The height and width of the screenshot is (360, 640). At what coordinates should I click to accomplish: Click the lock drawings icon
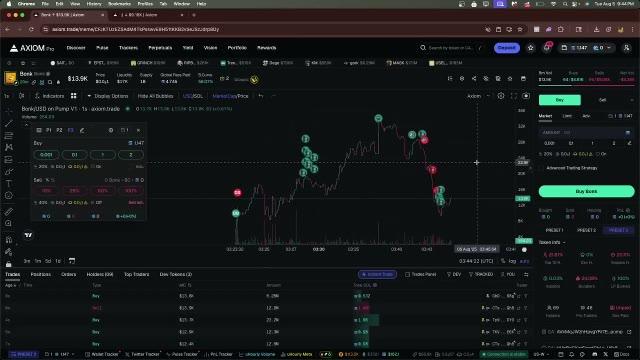[9, 264]
